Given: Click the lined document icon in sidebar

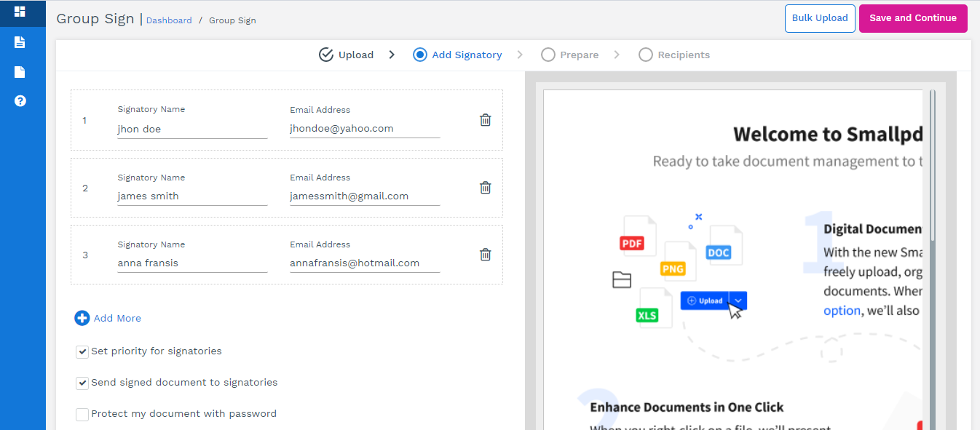Looking at the screenshot, I should (20, 42).
